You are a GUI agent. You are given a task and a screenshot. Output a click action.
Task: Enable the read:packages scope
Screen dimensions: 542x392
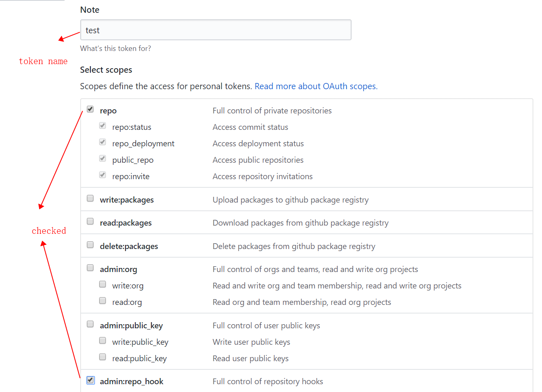pos(90,221)
